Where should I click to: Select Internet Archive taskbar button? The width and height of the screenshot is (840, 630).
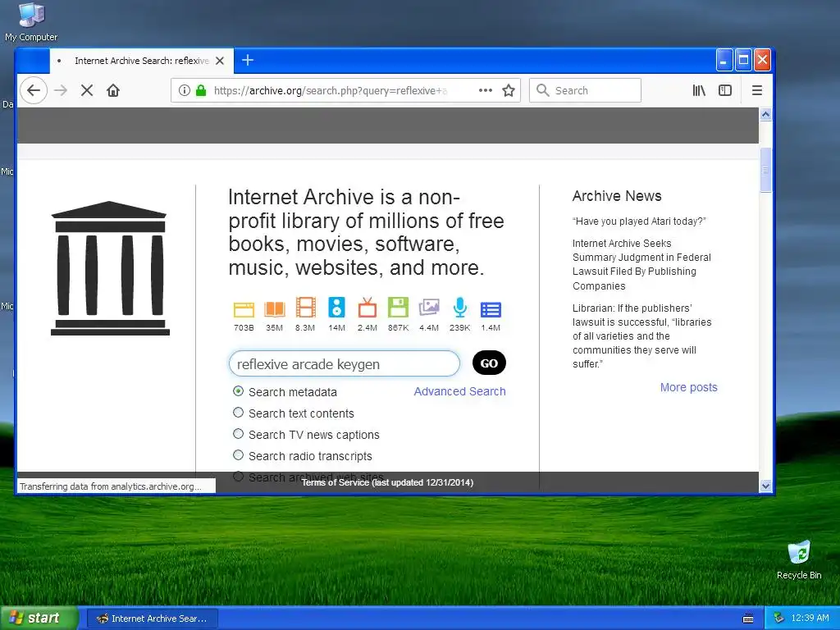(152, 619)
